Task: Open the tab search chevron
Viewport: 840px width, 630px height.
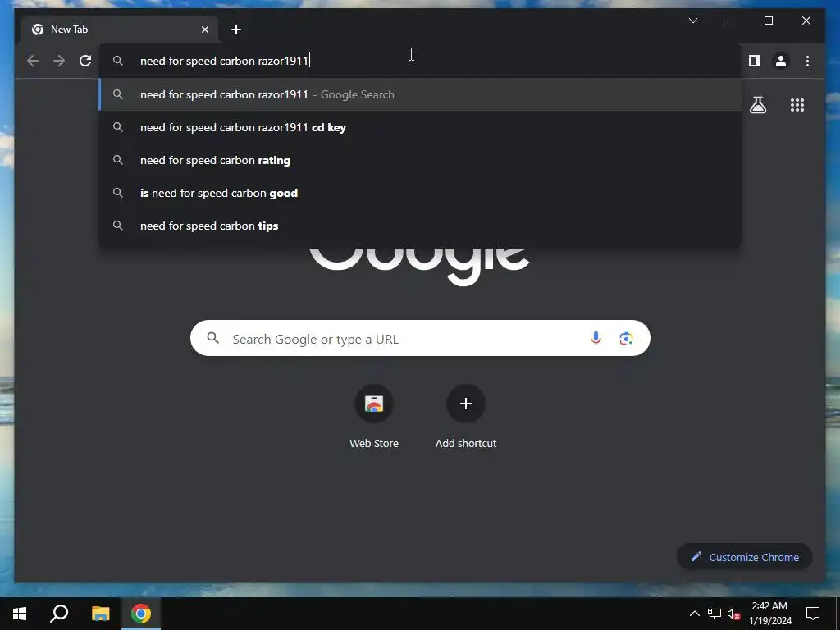Action: (x=692, y=21)
